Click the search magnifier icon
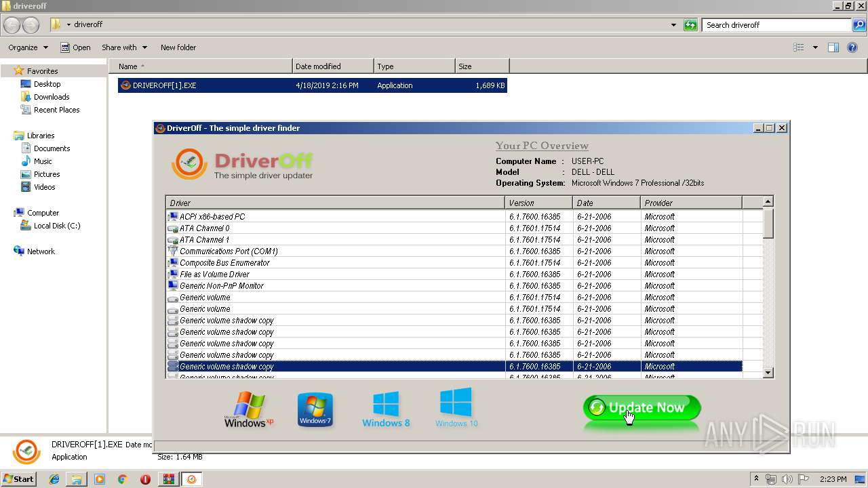 click(x=860, y=25)
